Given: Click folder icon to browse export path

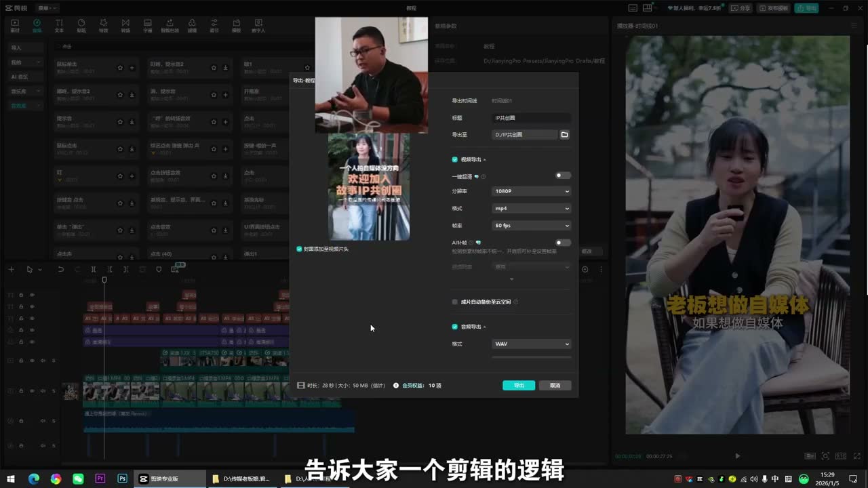Looking at the screenshot, I should [x=564, y=135].
